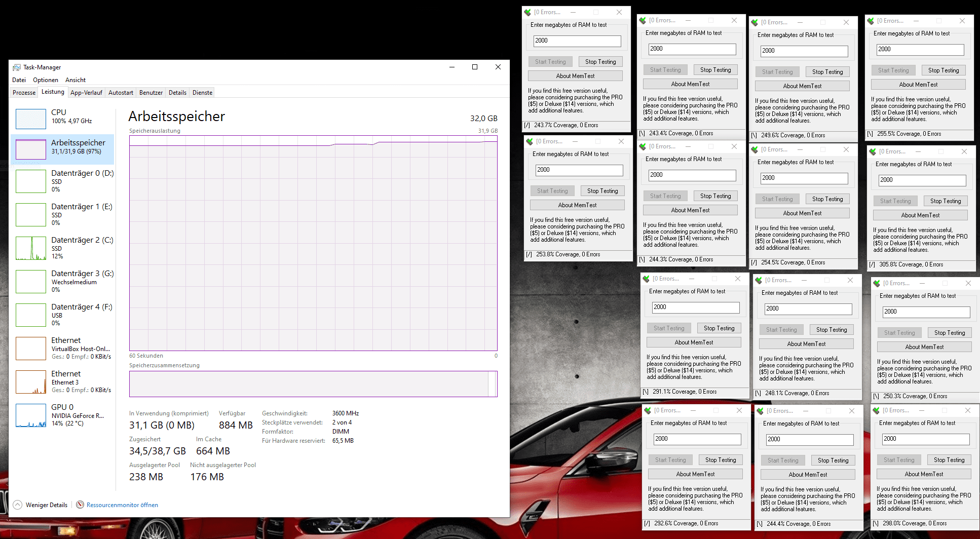The height and width of the screenshot is (539, 980).
Task: Click MemTest icon of 292.6% Coverage window
Action: [648, 410]
